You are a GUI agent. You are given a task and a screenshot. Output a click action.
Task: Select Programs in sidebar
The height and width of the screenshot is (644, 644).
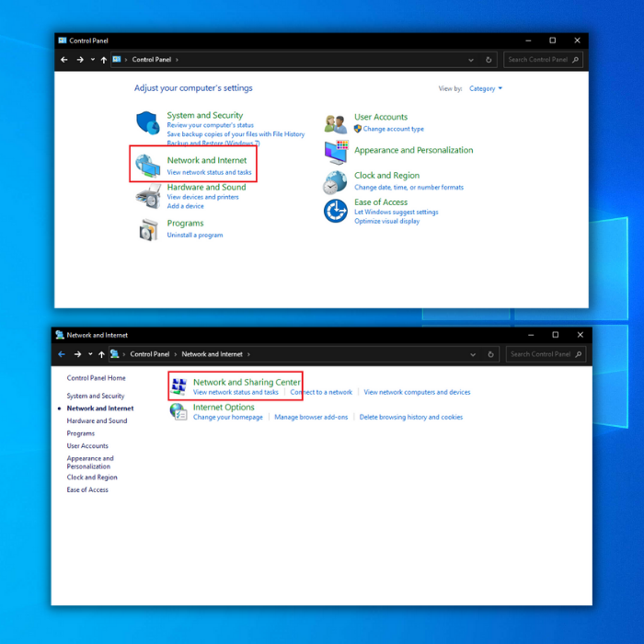coord(81,433)
